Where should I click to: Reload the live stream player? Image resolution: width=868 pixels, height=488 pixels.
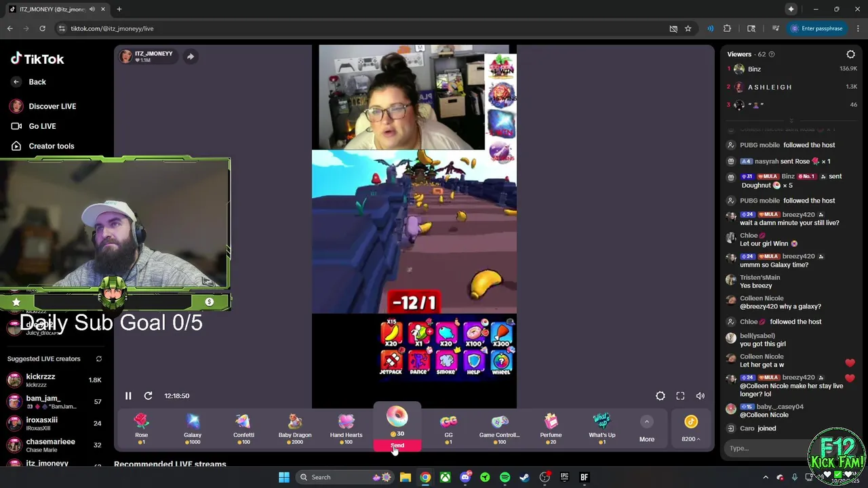[148, 396]
